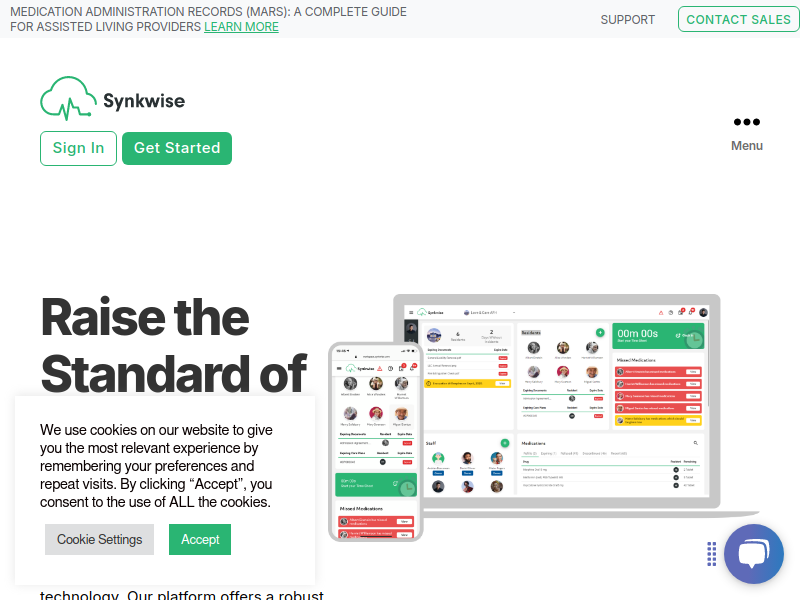Click the Synkwise cloud logo
The width and height of the screenshot is (800, 600).
click(68, 98)
